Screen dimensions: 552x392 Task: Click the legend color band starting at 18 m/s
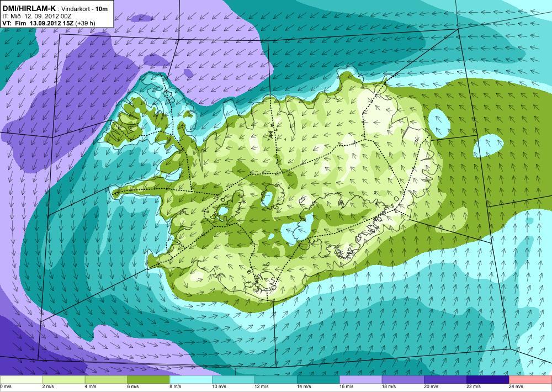[403, 380]
